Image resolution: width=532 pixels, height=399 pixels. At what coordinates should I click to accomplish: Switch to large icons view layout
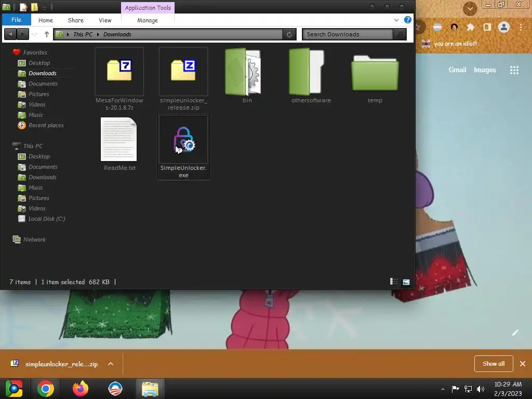[x=406, y=282]
